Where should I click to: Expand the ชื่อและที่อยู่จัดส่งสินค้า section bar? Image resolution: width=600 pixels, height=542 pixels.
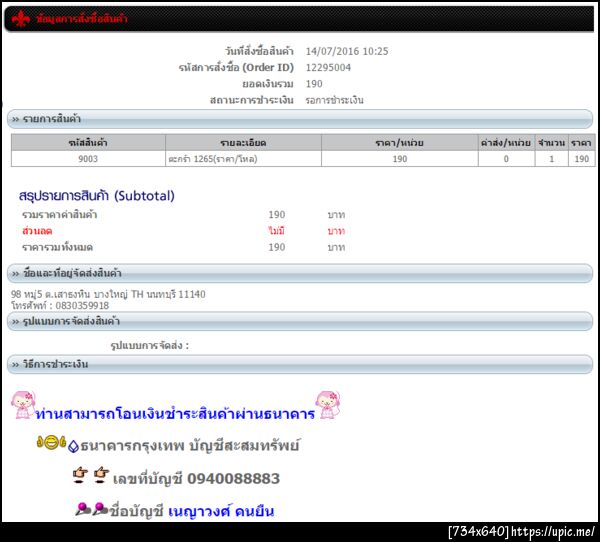(300, 273)
